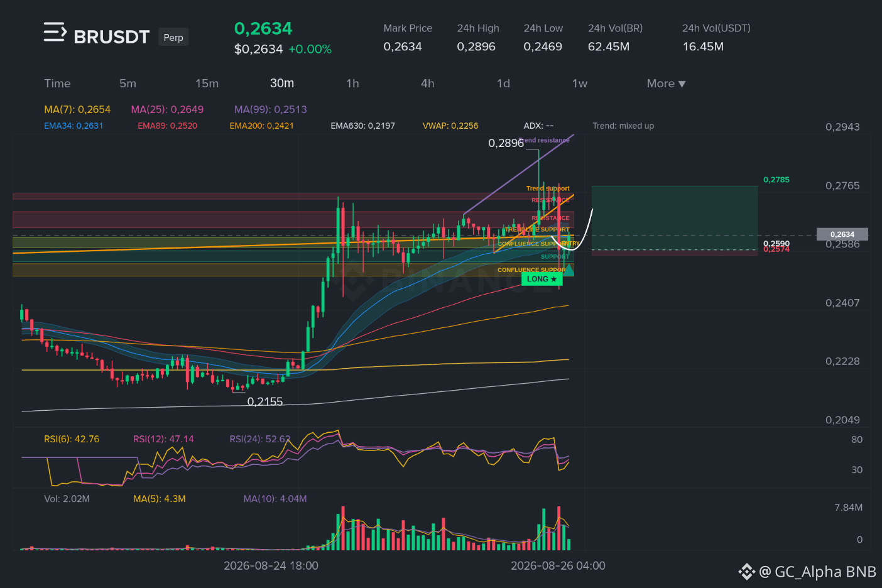The height and width of the screenshot is (588, 882).
Task: Click the EMA34: 0,2631 legend entry
Action: [x=73, y=126]
